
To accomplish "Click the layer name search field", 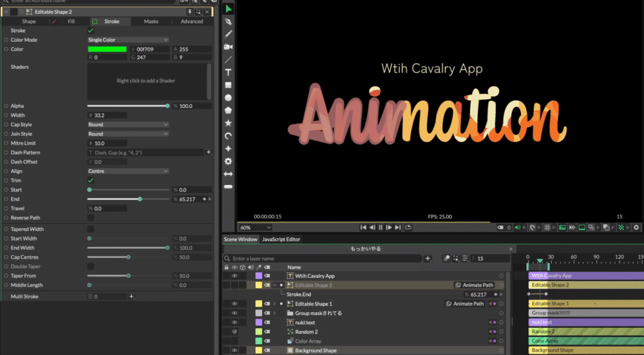I will pyautogui.click(x=323, y=259).
